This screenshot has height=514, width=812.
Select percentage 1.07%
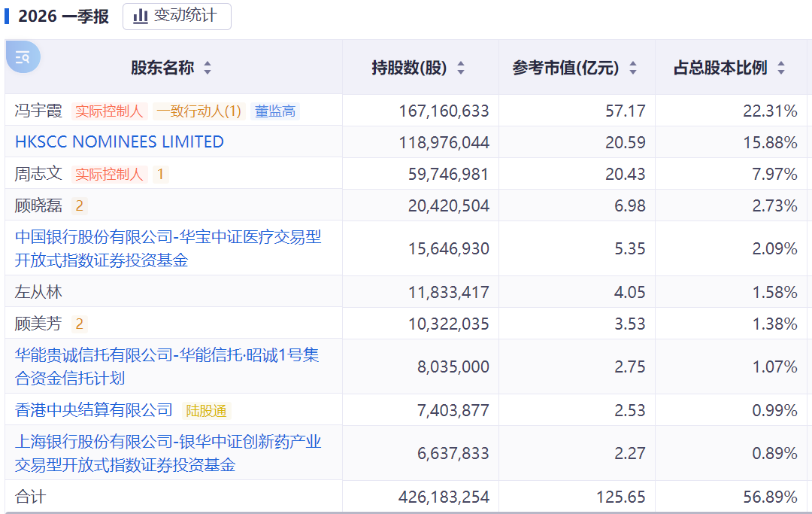774,366
